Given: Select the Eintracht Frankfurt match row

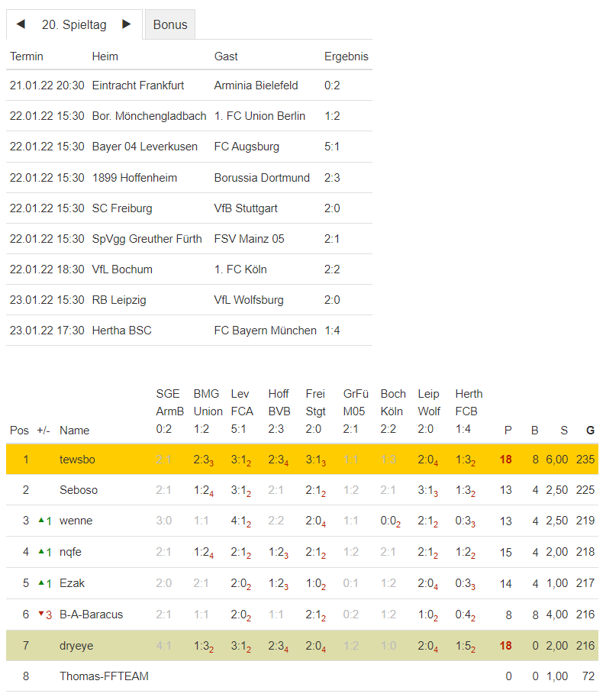Looking at the screenshot, I should click(x=138, y=85).
